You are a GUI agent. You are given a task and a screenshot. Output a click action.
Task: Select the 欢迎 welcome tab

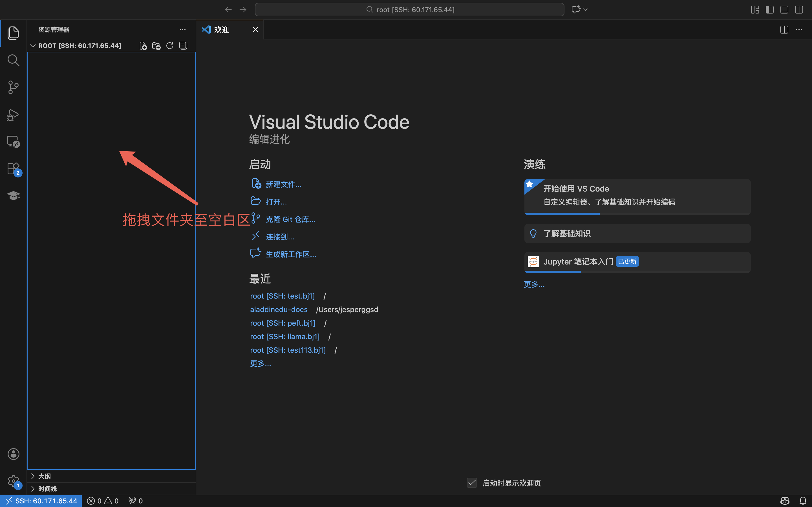[221, 30]
